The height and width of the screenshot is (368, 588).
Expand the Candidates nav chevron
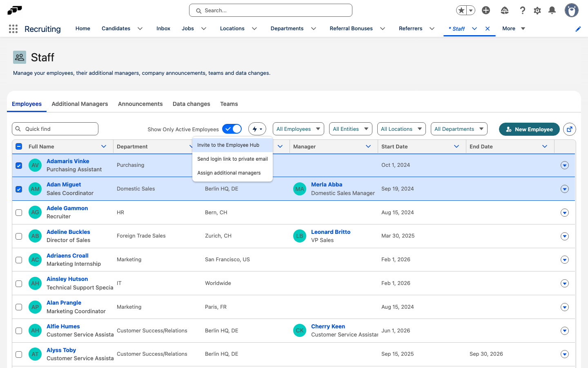pyautogui.click(x=140, y=29)
